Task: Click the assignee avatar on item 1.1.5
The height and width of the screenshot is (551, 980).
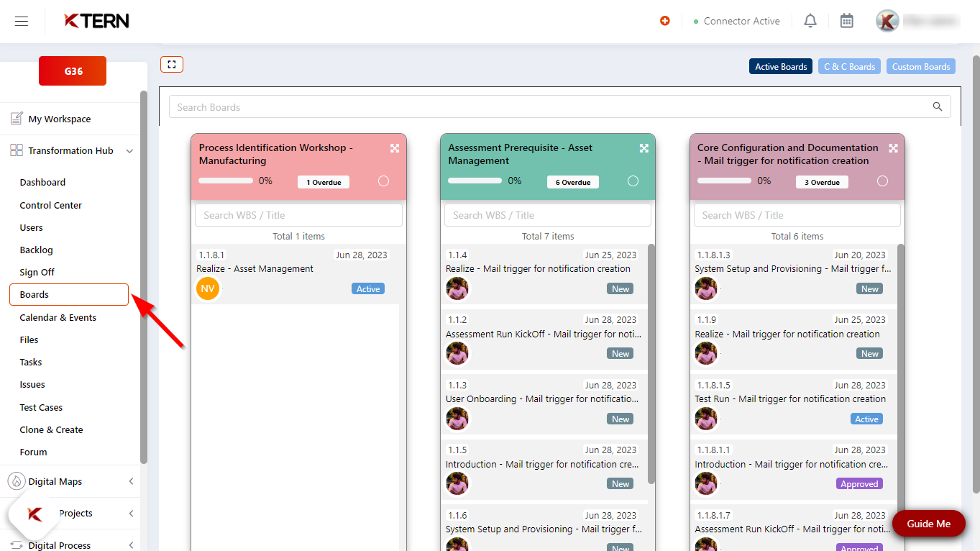Action: coord(457,483)
